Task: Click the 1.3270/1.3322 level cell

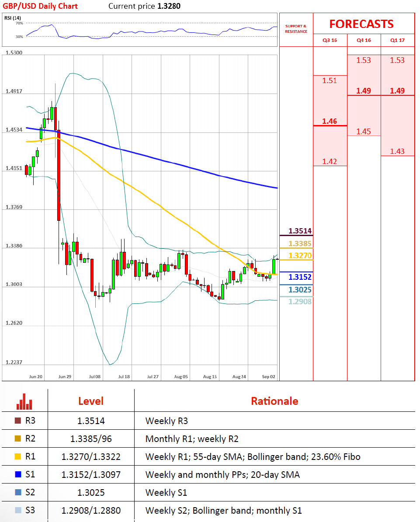Action: click(91, 457)
